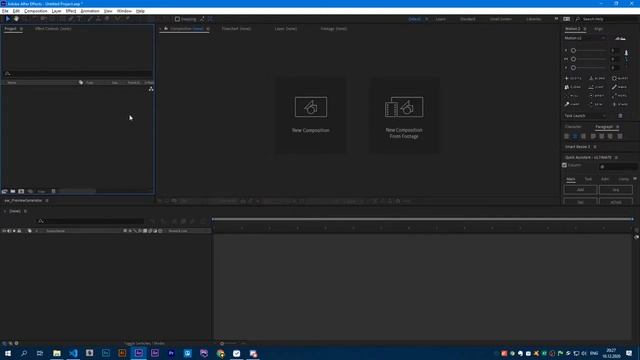Open Search Help magnifier icon
This screenshot has width=640, height=360.
pyautogui.click(x=578, y=19)
